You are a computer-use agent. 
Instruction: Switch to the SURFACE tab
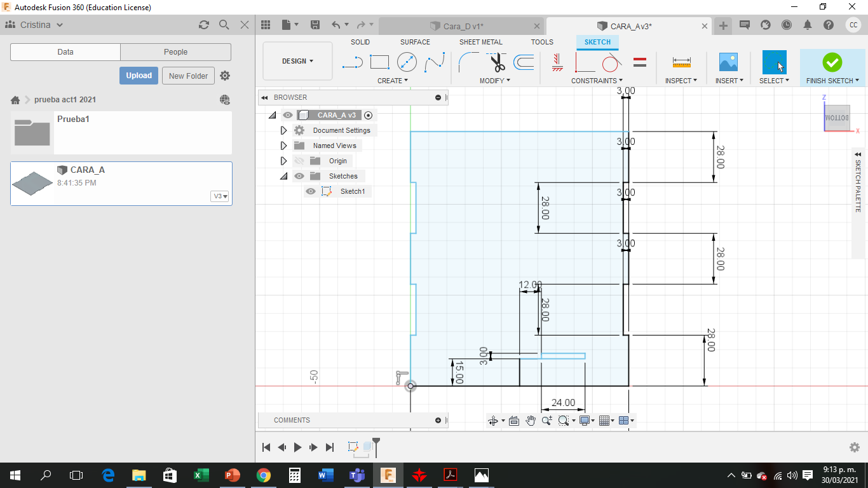point(415,42)
